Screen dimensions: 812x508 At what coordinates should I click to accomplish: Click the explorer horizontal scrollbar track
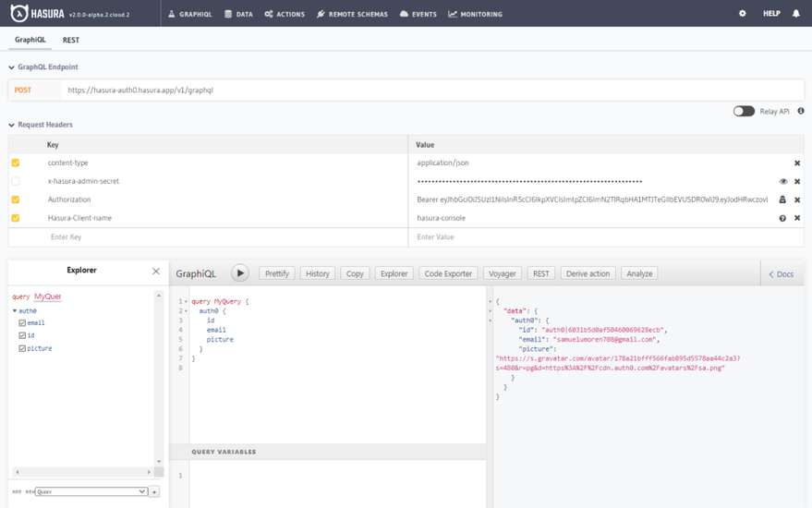coord(83,472)
